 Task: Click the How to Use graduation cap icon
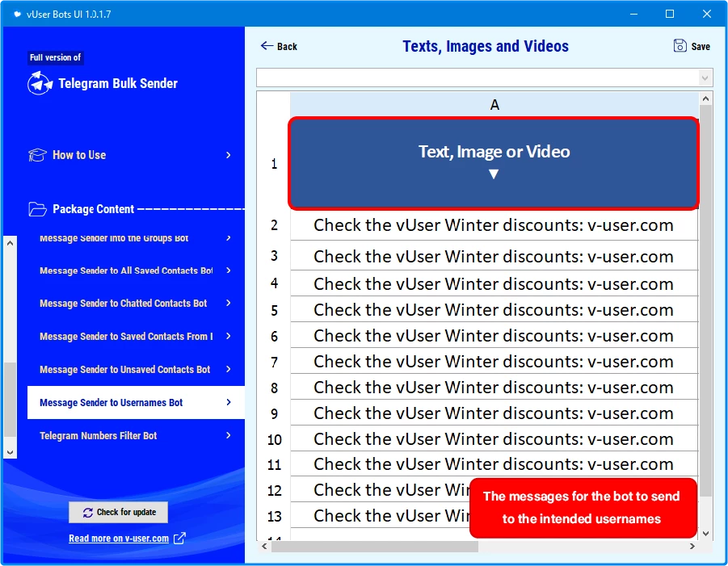pos(37,155)
